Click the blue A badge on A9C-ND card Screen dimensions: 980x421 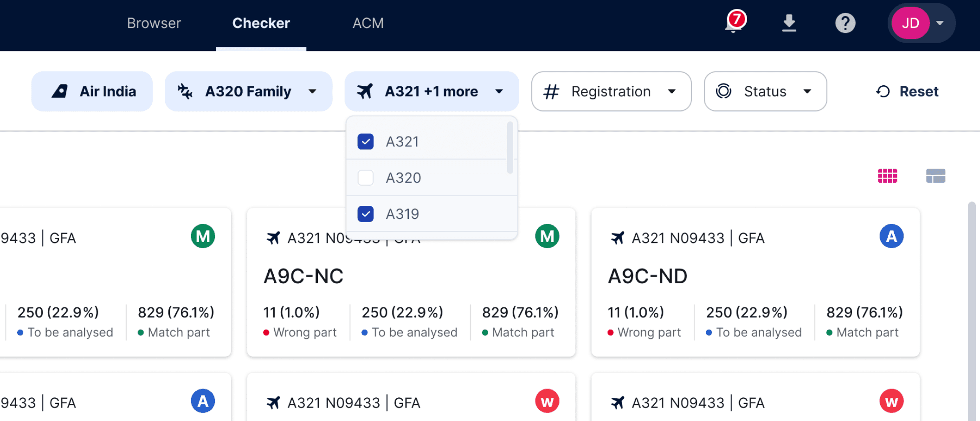point(891,236)
